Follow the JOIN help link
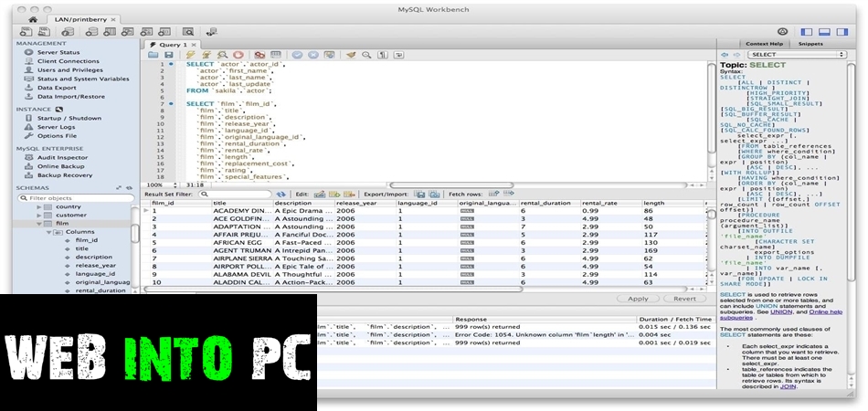The width and height of the screenshot is (868, 411). pyautogui.click(x=788, y=386)
